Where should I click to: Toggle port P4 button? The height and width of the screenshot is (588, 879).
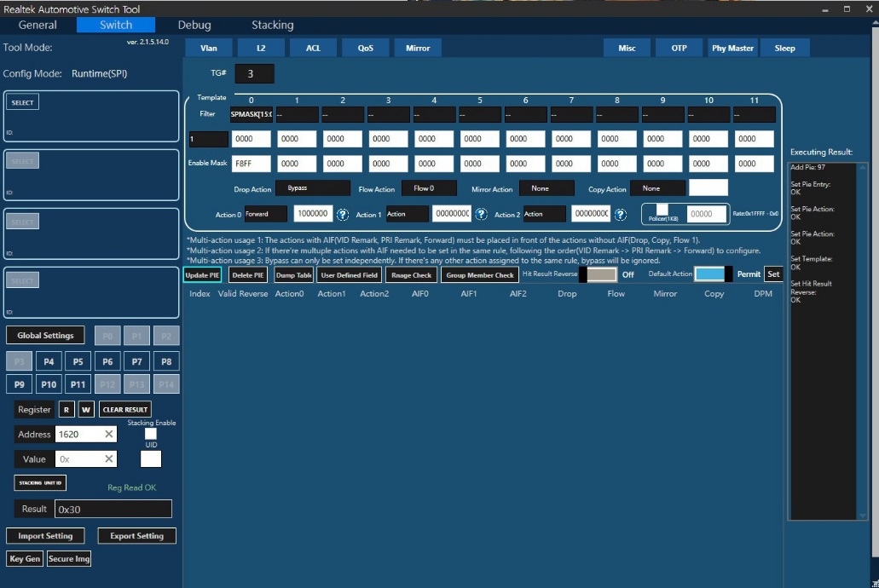click(49, 361)
